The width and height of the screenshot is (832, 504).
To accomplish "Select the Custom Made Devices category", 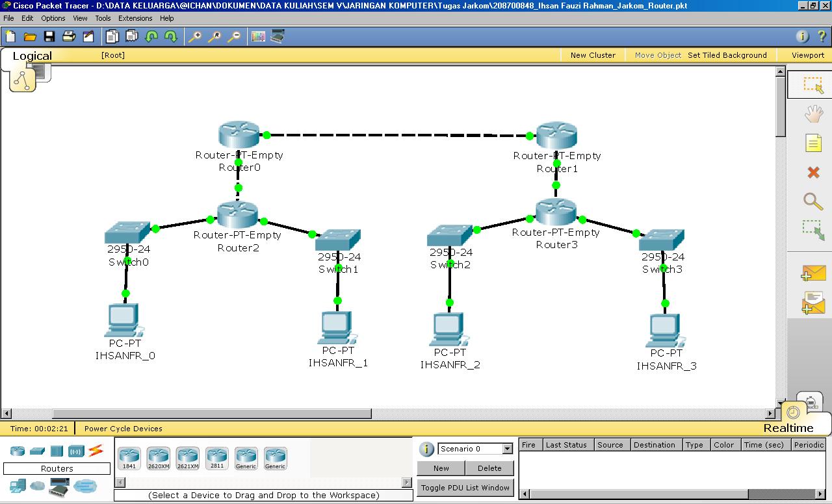I will click(59, 486).
